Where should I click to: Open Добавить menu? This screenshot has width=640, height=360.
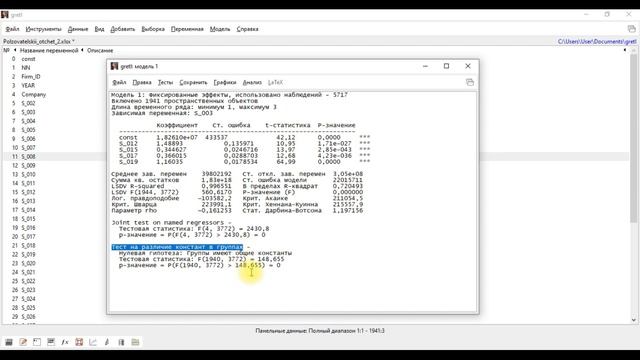[x=122, y=29]
